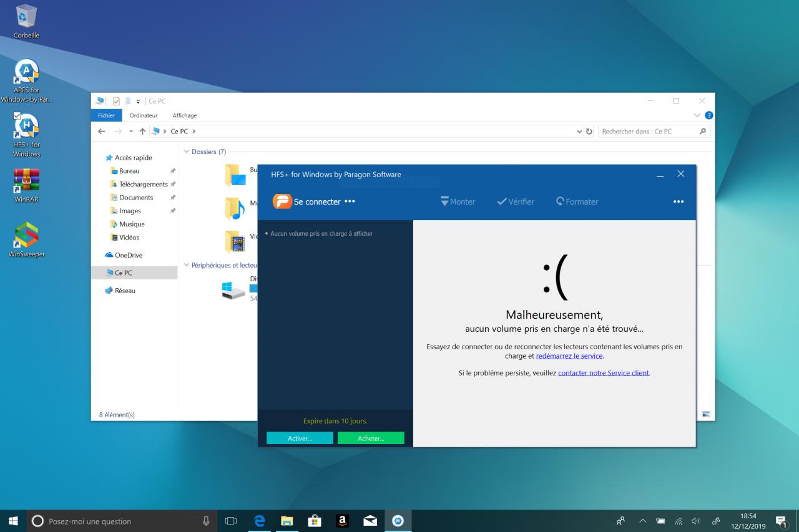This screenshot has height=532, width=799.
Task: Switch to the Affichage ribbon tab
Action: pos(185,115)
